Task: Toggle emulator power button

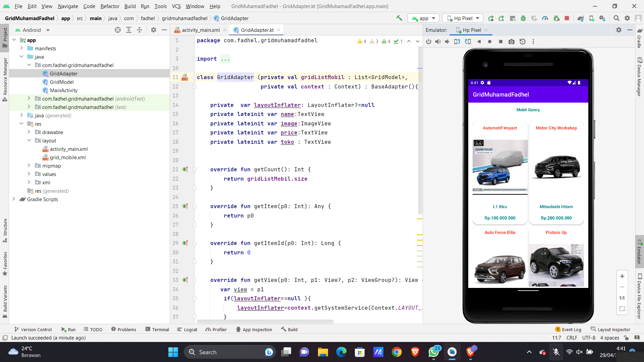Action: 428,42
